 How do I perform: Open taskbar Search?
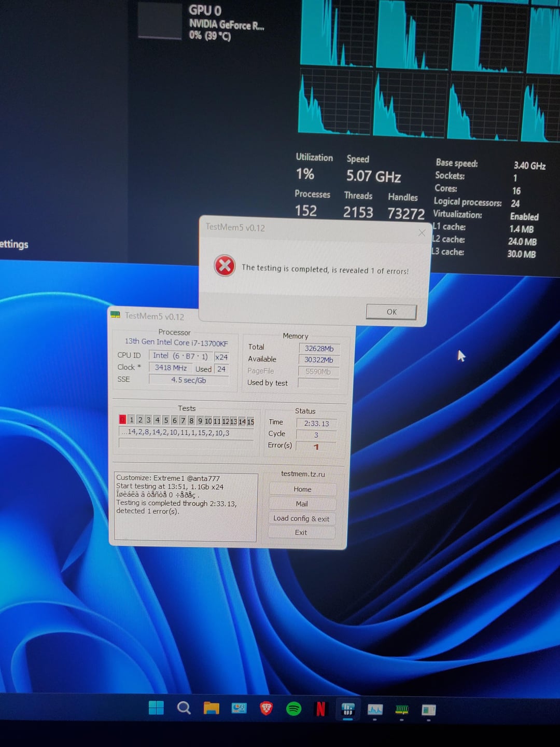pos(184,708)
